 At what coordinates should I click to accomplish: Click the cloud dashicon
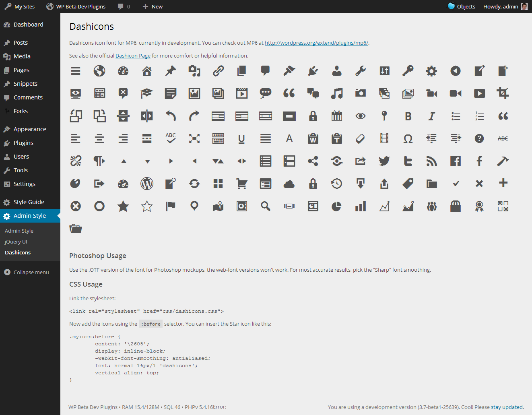tap(289, 184)
